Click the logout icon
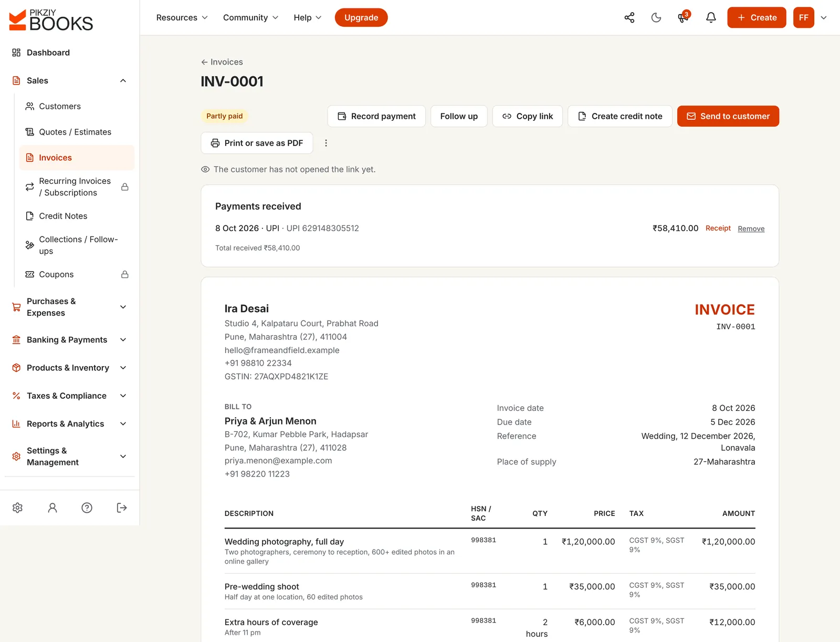Viewport: 840px width, 642px height. (x=122, y=508)
